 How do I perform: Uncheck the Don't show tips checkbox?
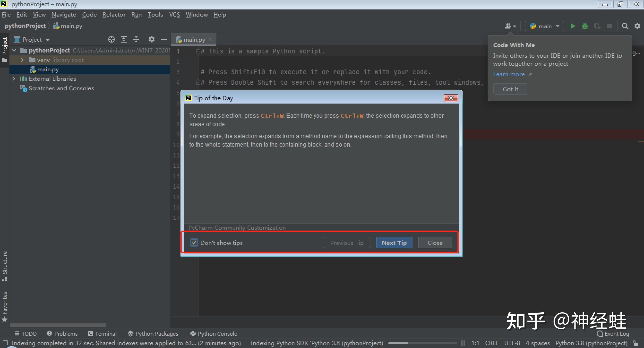tap(194, 242)
